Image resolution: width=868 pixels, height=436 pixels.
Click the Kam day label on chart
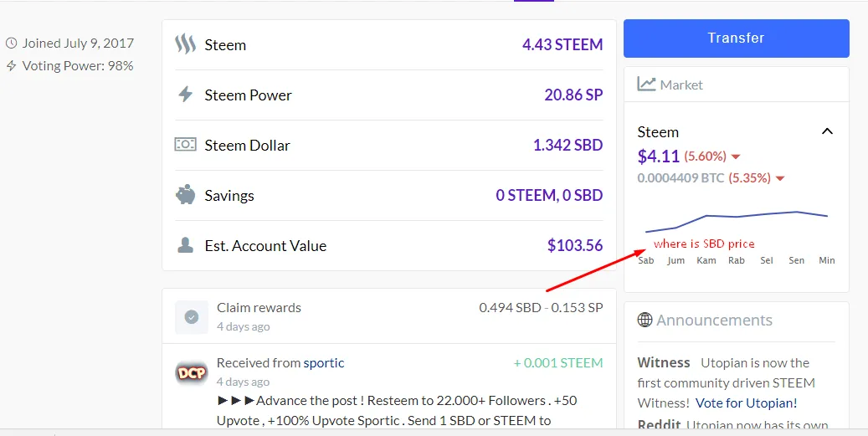pos(706,260)
